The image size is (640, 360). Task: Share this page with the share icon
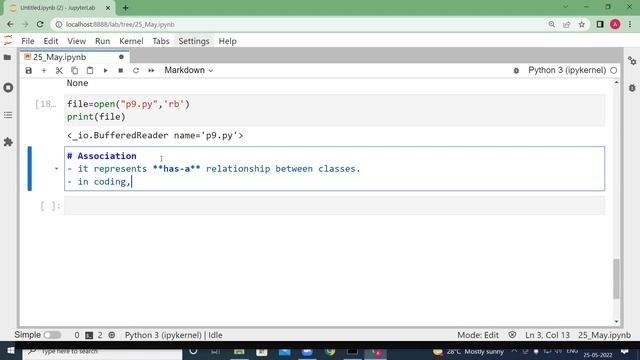pos(567,24)
